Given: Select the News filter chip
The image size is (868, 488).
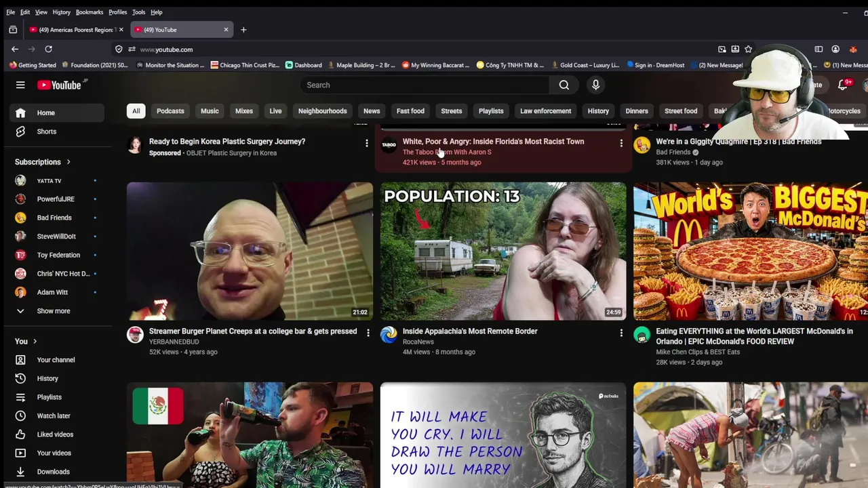Looking at the screenshot, I should (372, 111).
